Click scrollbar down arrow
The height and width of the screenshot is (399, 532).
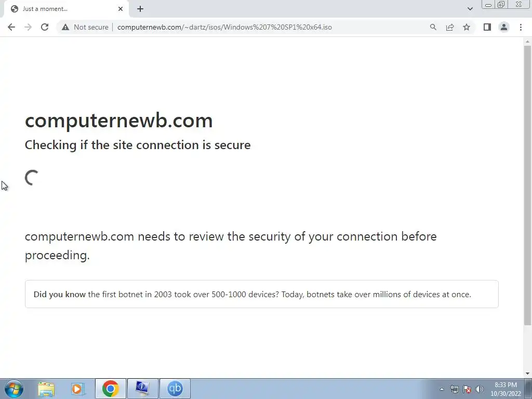527,374
